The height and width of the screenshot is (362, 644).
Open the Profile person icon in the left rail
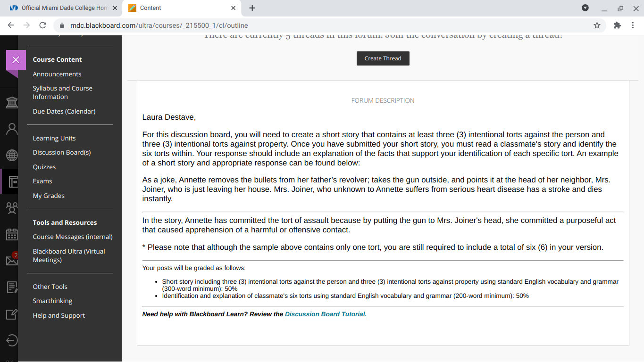click(11, 129)
